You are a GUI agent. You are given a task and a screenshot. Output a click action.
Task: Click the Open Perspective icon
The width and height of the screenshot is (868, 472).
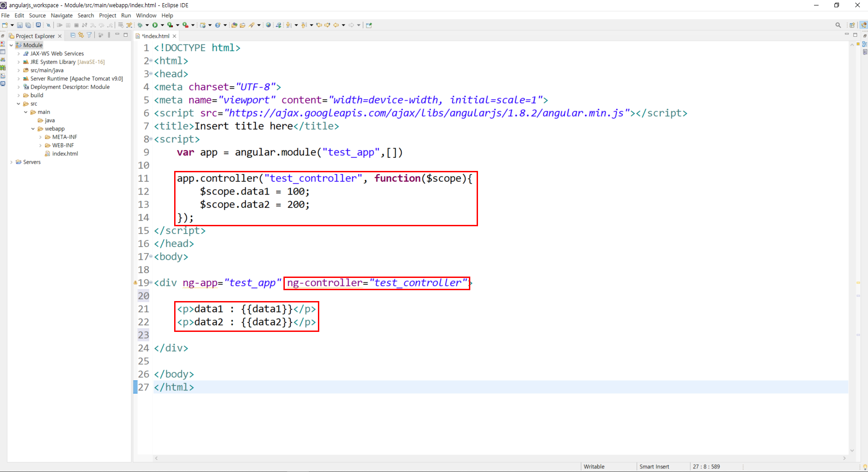pos(852,25)
